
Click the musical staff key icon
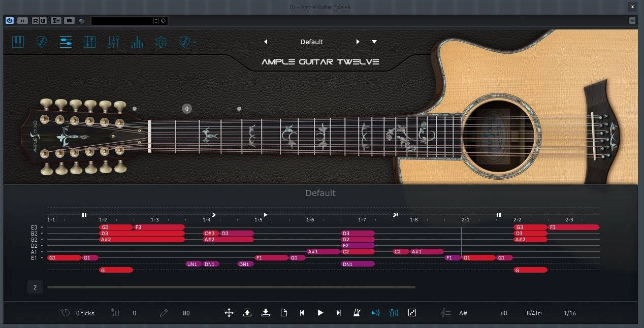[446, 313]
